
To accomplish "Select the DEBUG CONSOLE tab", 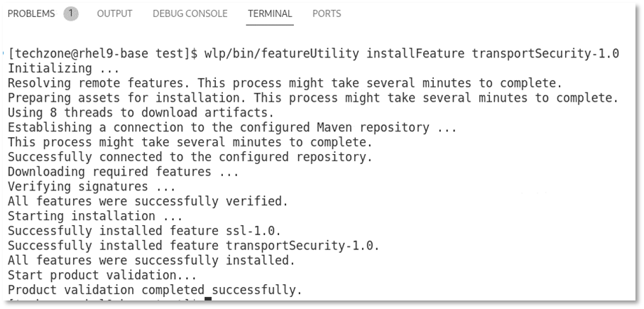I will pos(190,13).
